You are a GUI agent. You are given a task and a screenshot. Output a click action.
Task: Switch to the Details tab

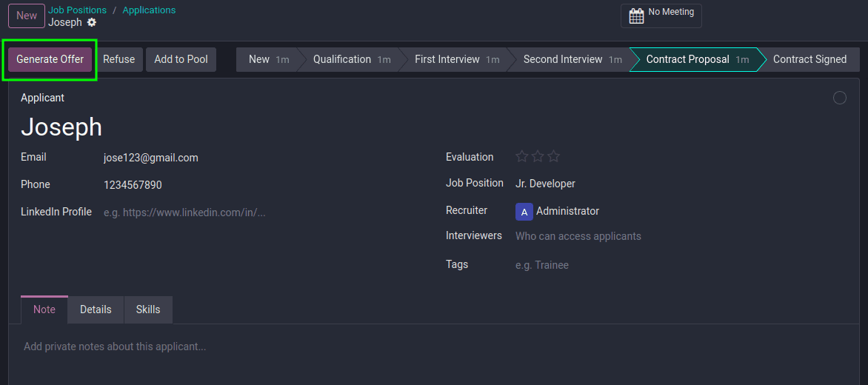[96, 309]
